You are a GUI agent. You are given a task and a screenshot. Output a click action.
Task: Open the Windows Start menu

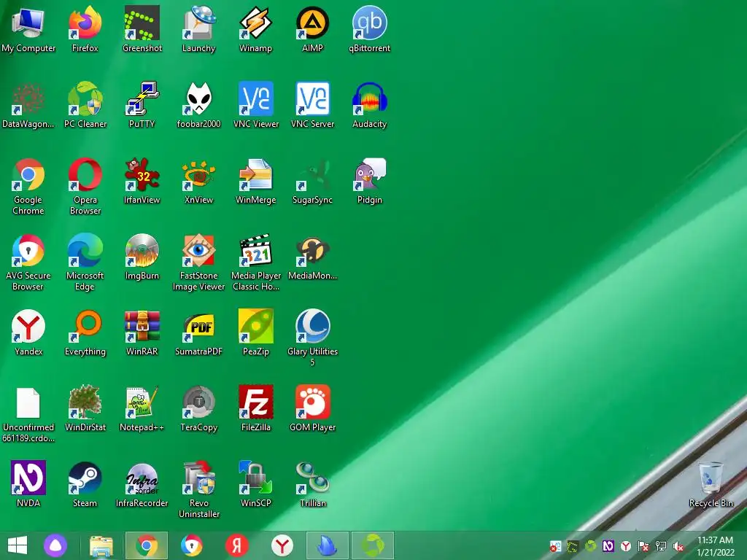18,545
